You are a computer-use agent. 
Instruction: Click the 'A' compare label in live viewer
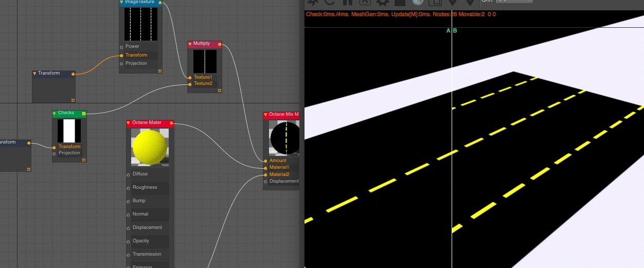[449, 31]
